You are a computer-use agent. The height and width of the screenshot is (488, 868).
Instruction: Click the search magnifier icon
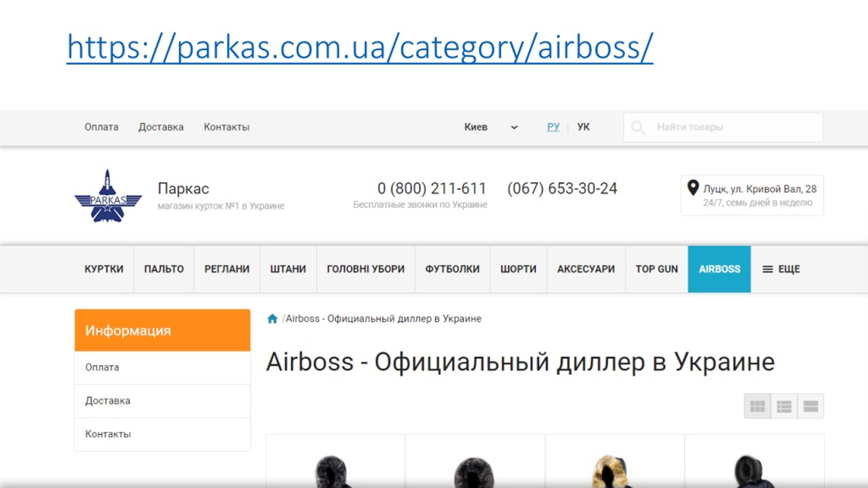[638, 127]
